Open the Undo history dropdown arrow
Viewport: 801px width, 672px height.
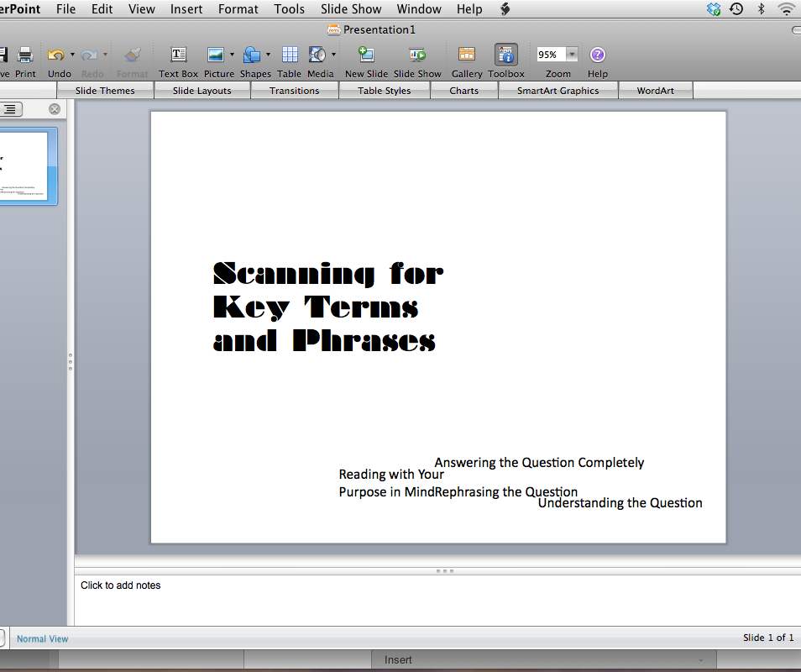coord(72,55)
